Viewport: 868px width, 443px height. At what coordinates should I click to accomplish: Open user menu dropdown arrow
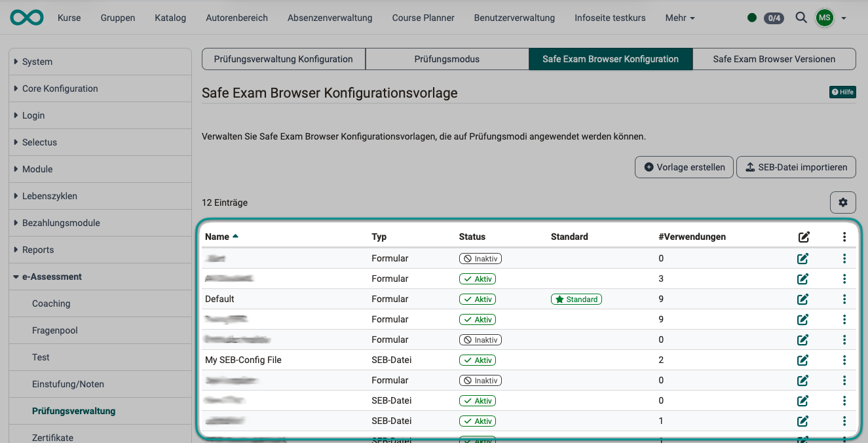point(844,18)
